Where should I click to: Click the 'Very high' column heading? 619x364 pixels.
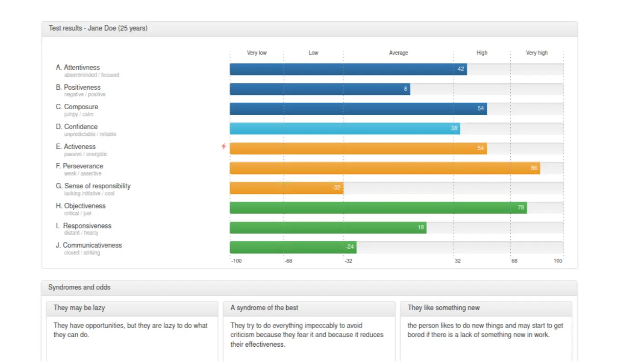(537, 53)
